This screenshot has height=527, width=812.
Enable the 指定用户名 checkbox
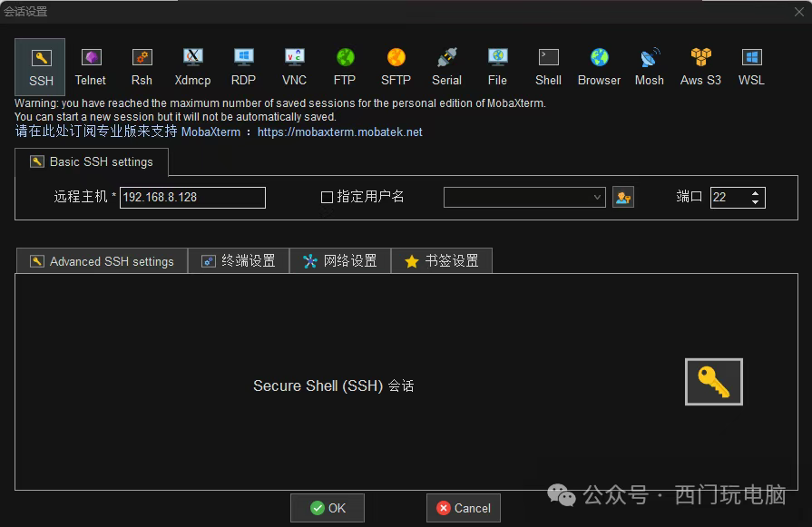pyautogui.click(x=327, y=197)
